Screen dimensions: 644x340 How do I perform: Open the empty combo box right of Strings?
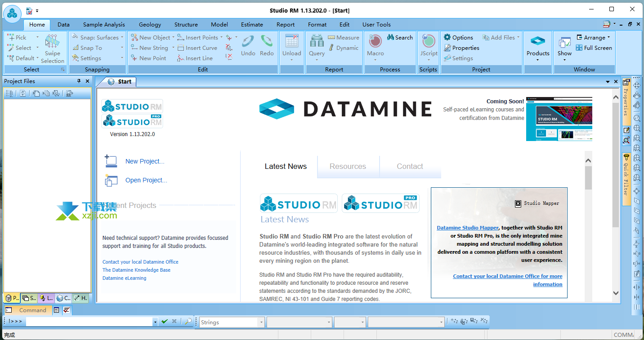coord(300,322)
